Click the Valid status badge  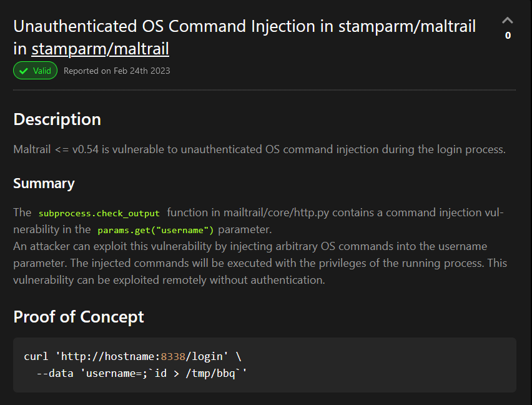point(36,71)
